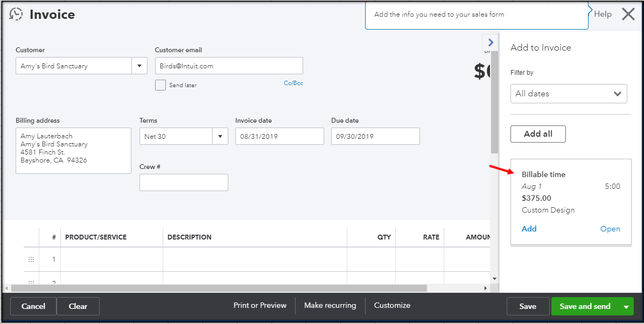
Task: Collapse the Add to Invoice side panel
Action: pyautogui.click(x=490, y=42)
